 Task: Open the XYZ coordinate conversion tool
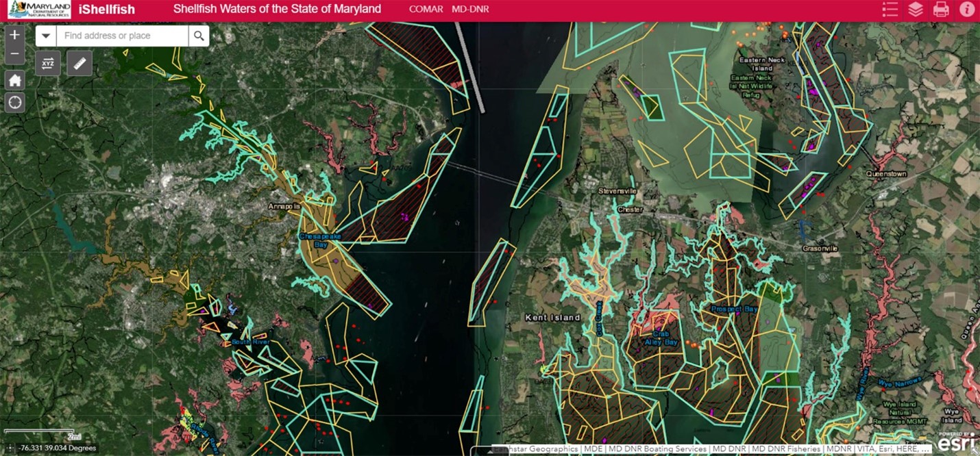tap(48, 64)
